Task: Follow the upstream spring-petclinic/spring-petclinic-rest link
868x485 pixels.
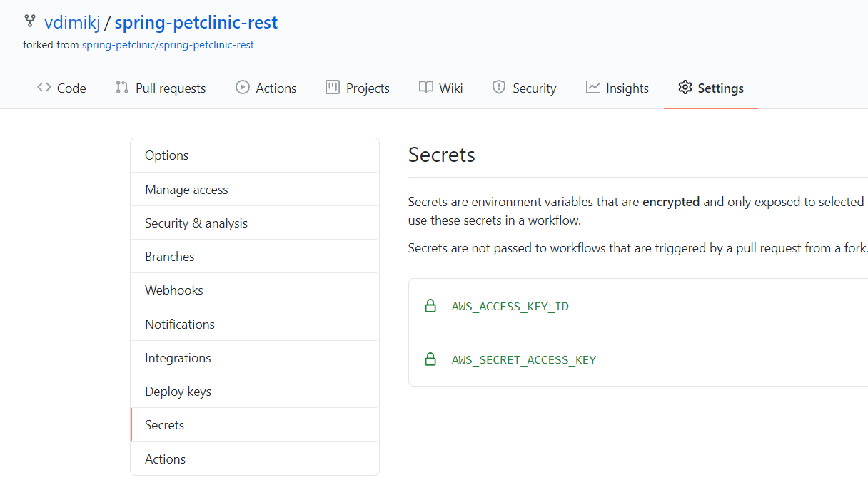Action: click(168, 45)
